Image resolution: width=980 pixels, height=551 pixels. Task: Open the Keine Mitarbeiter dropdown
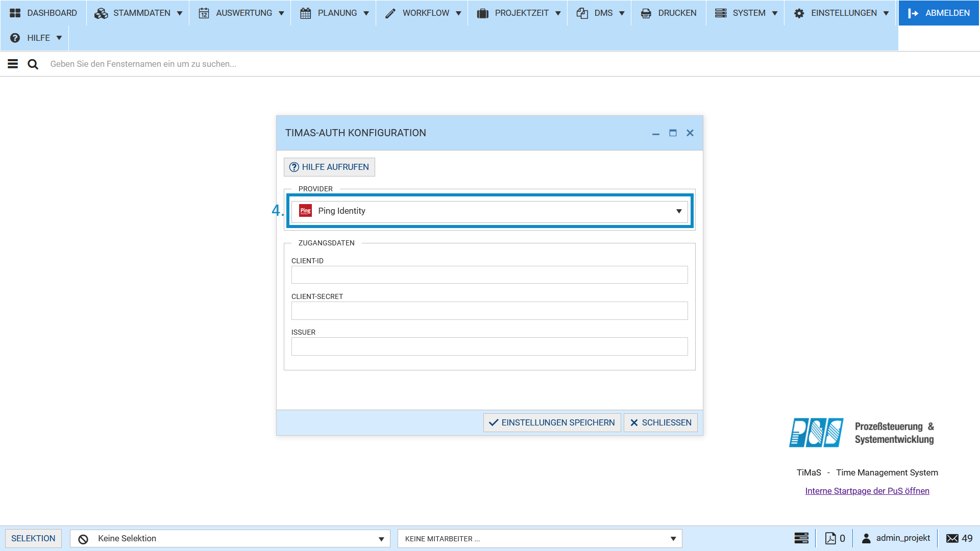point(540,539)
